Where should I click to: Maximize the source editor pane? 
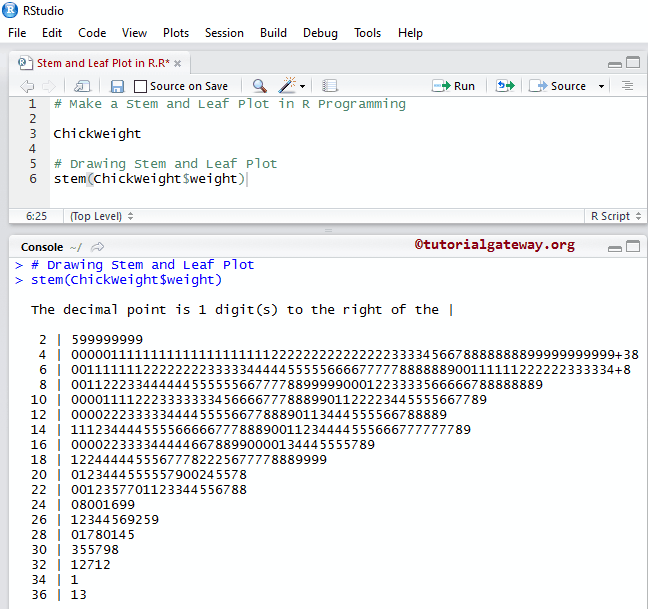[x=633, y=62]
